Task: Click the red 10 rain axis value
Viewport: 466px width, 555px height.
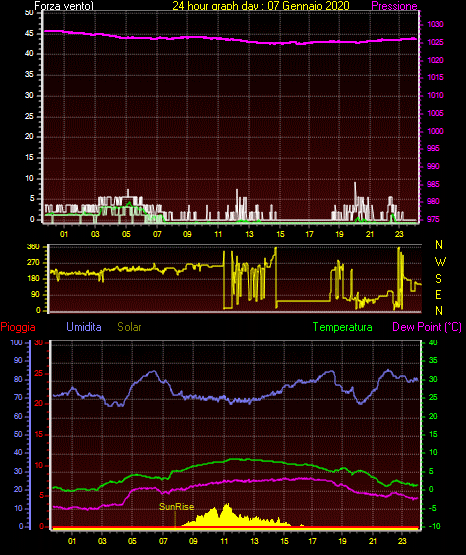Action: click(x=39, y=465)
